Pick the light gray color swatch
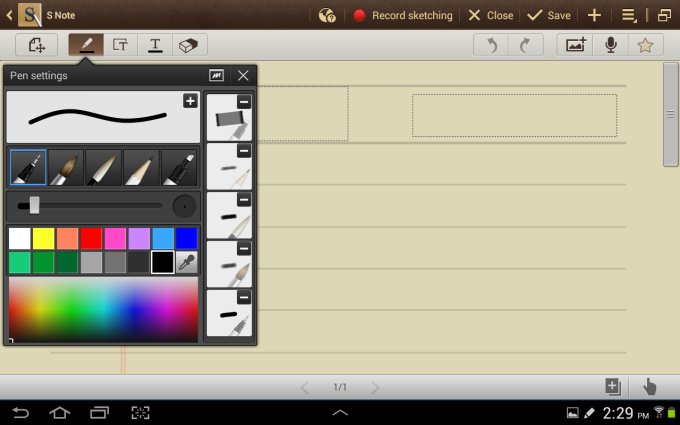This screenshot has height=425, width=680. [x=91, y=262]
